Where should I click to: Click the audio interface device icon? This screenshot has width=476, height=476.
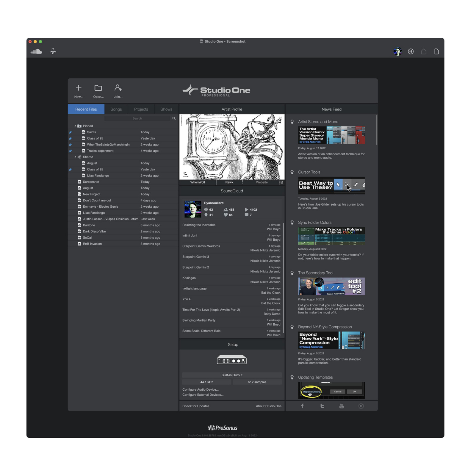(232, 360)
